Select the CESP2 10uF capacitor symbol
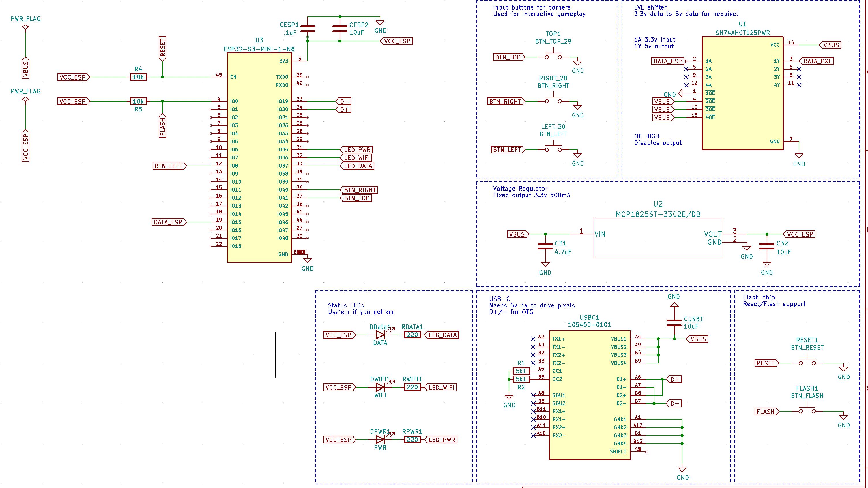 pos(340,29)
